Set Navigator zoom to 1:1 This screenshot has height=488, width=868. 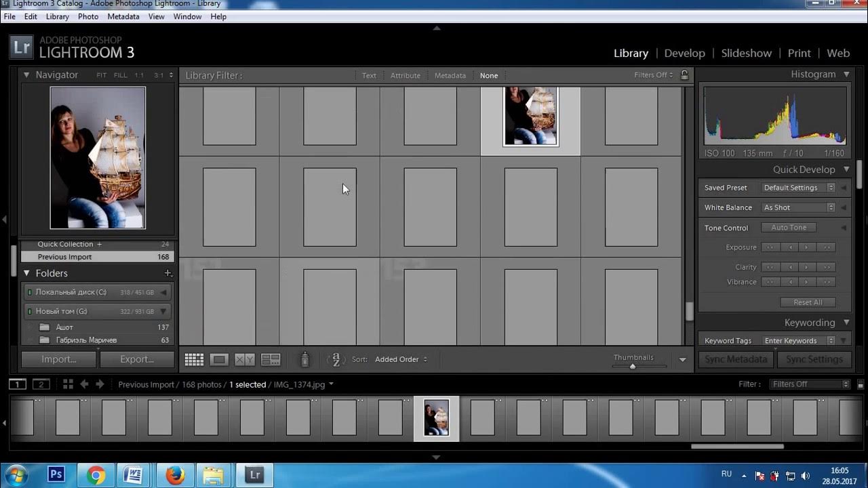point(139,75)
